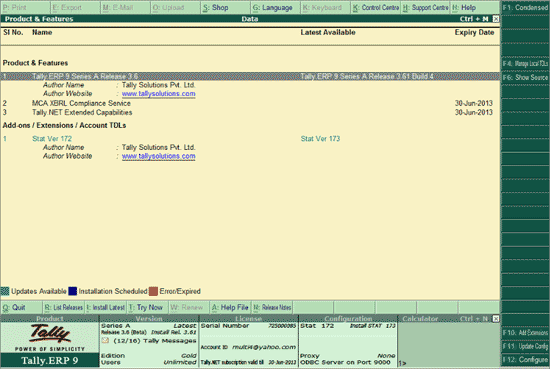
Task: Open the Support Centre
Action: [x=425, y=7]
